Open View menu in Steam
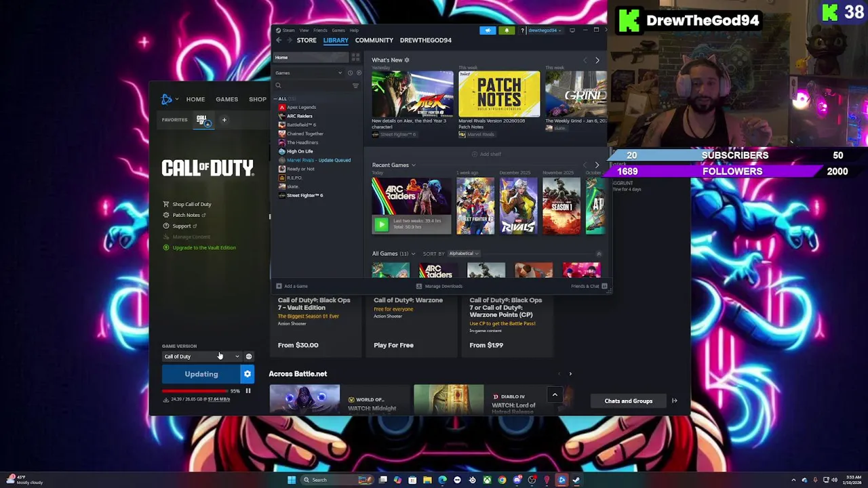Screen dimensions: 868x488 (304, 30)
